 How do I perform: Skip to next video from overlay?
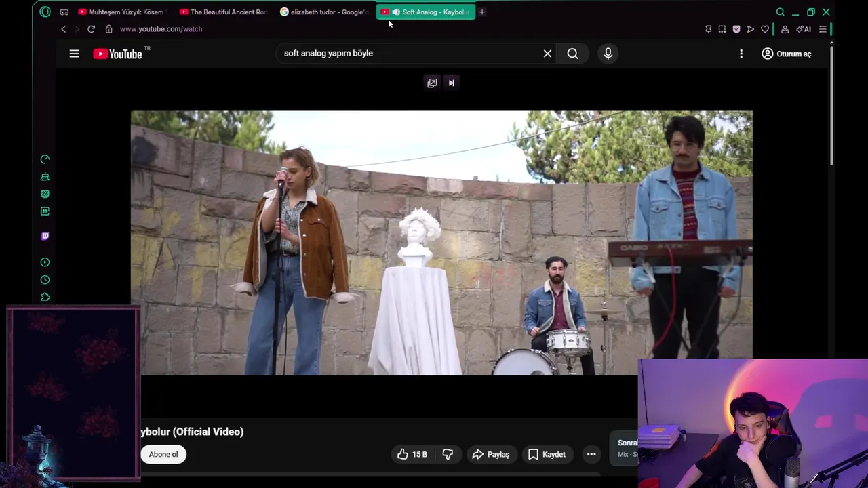pos(452,83)
